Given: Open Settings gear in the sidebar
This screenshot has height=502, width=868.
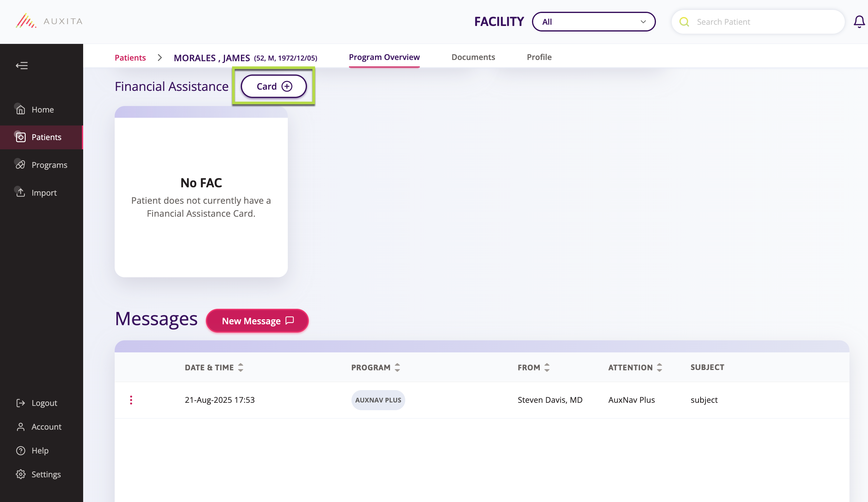Looking at the screenshot, I should coord(21,474).
